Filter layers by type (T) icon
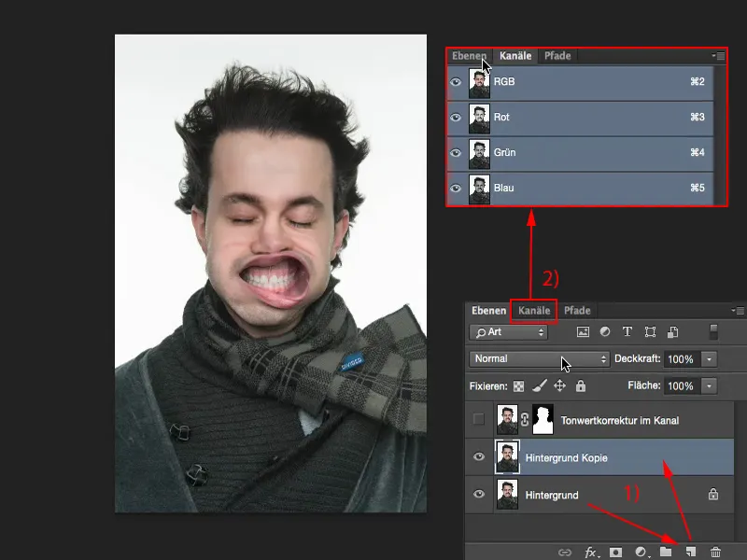Viewport: 747px width, 560px height. [x=627, y=331]
